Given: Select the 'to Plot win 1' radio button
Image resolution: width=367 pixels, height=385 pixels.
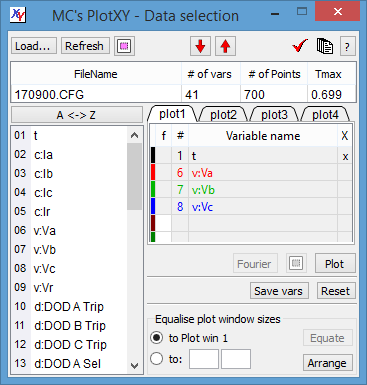Looking at the screenshot, I should click(156, 338).
